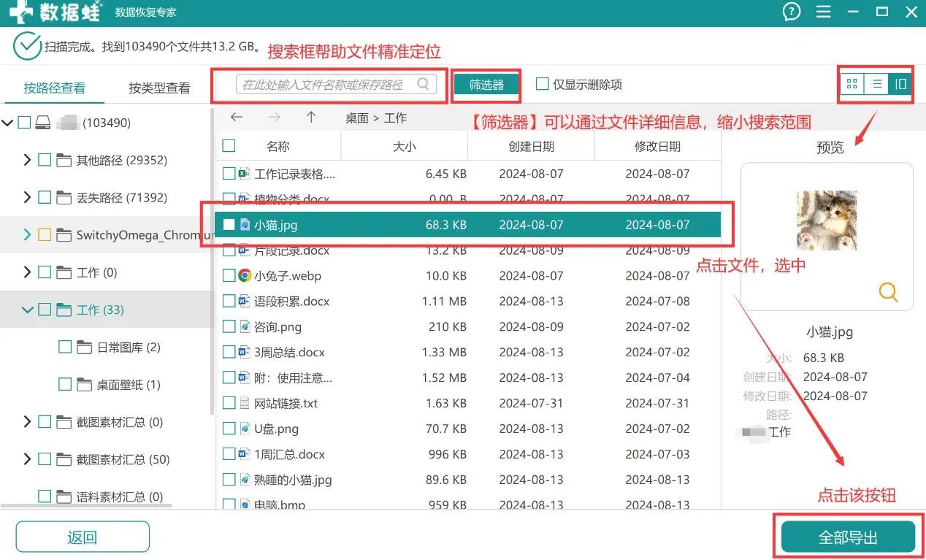The image size is (926, 560).
Task: Click the drive icon at the tree root
Action: point(44,123)
